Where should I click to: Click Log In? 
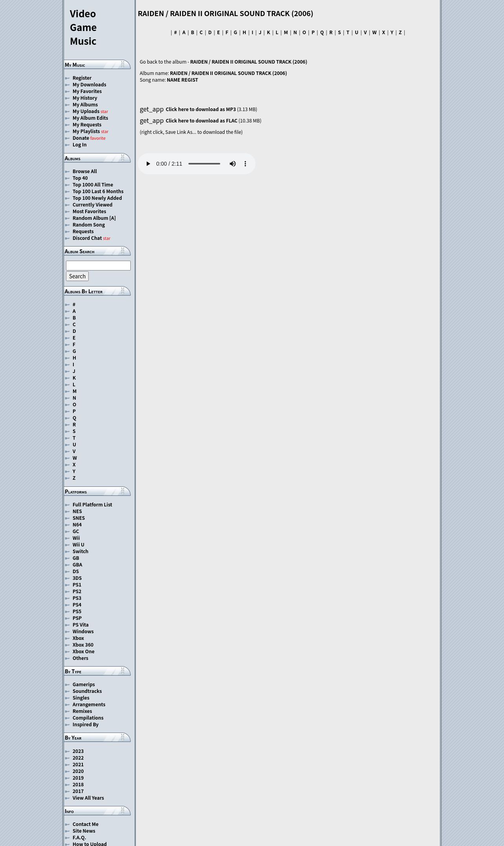tap(79, 145)
